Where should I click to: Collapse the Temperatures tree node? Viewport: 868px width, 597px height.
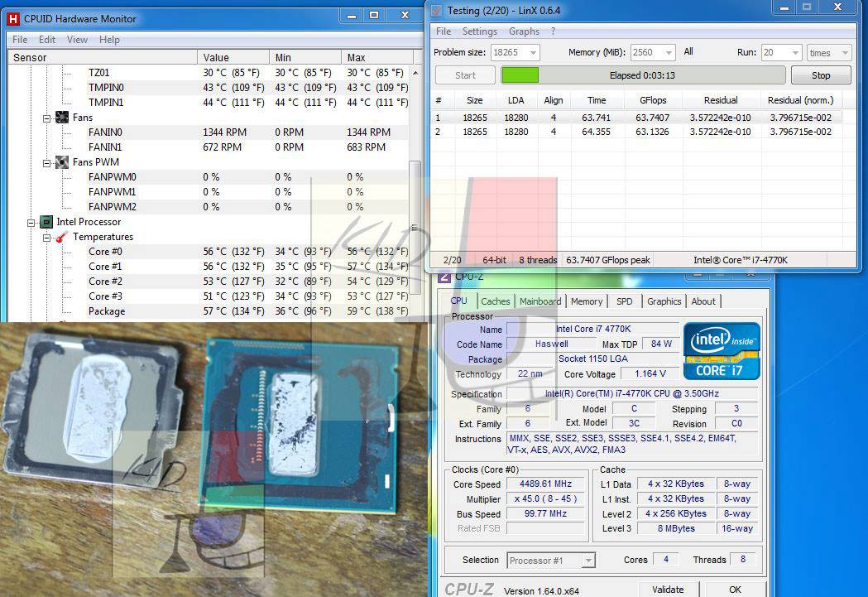tap(47, 238)
